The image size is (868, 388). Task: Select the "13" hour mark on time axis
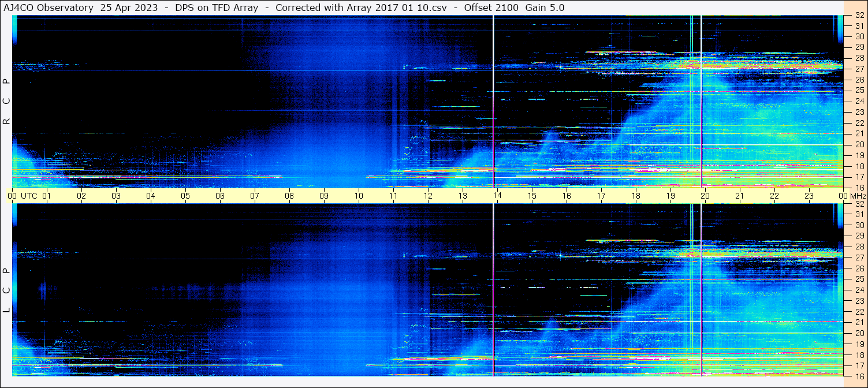[x=463, y=196]
